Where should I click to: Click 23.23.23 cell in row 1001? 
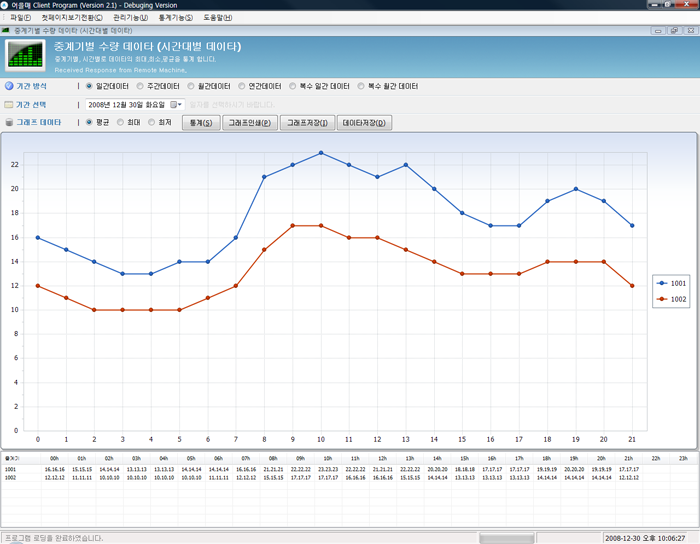[328, 469]
